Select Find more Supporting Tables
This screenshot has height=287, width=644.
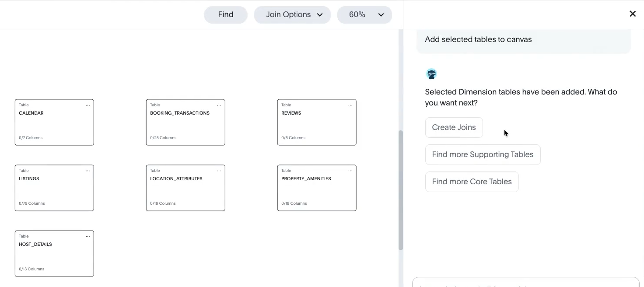click(x=483, y=155)
